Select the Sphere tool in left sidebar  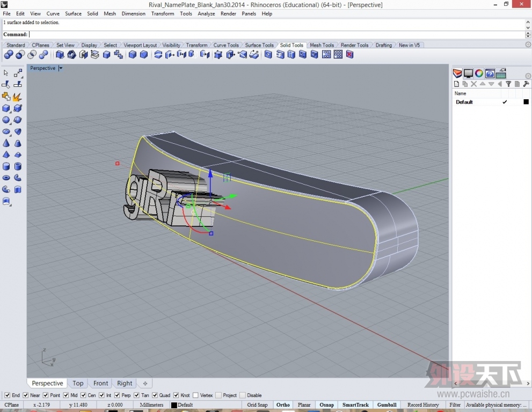6,120
